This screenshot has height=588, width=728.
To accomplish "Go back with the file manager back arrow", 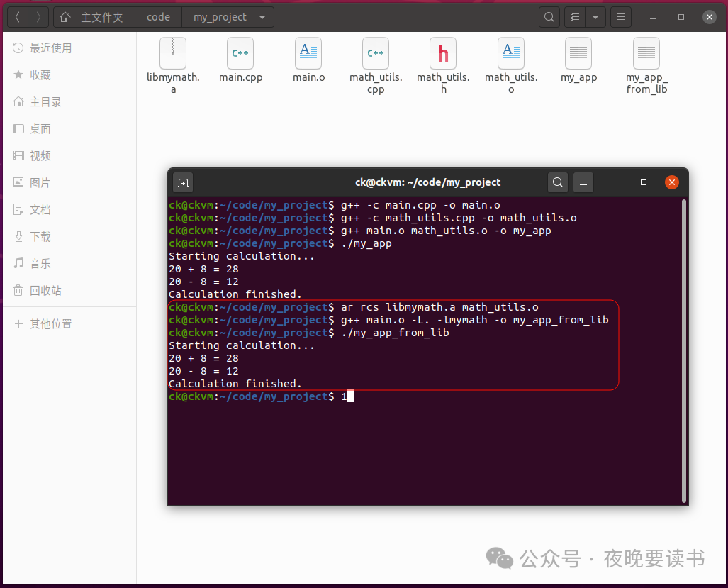I will coord(18,17).
